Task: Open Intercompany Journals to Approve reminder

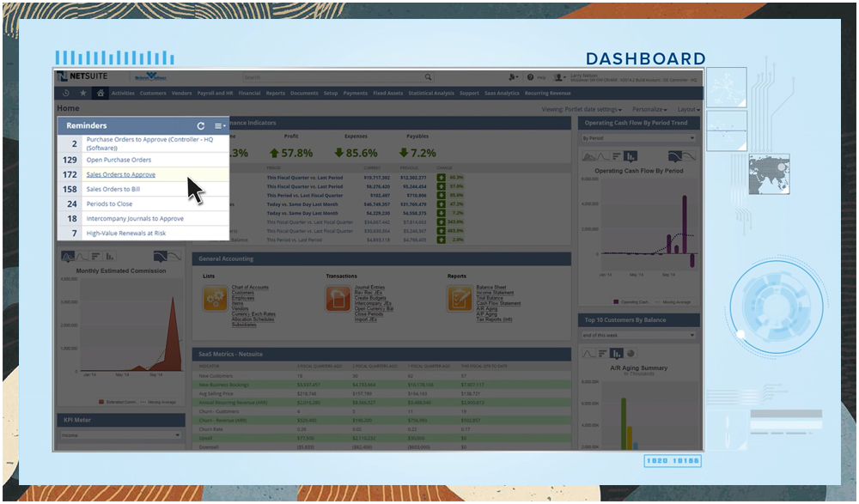Action: (135, 219)
